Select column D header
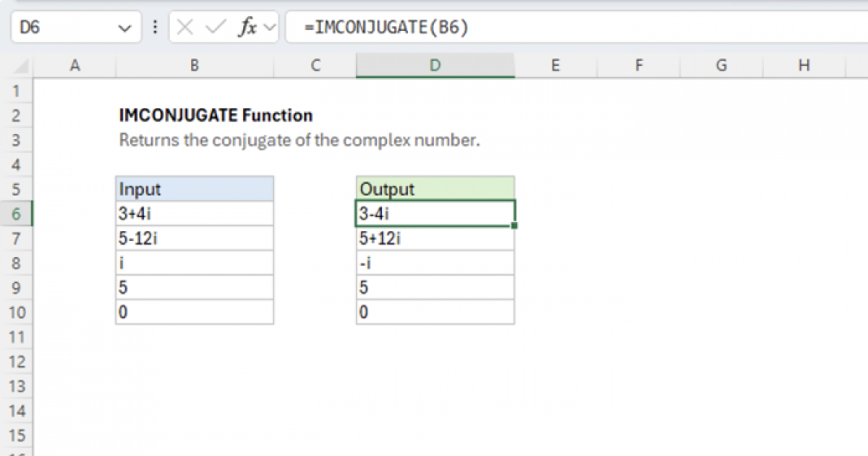 [435, 64]
